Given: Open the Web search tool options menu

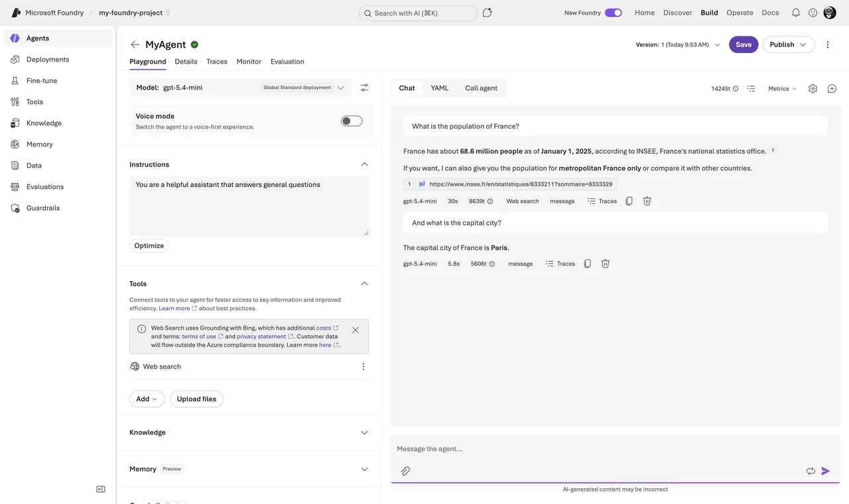Looking at the screenshot, I should click(363, 367).
